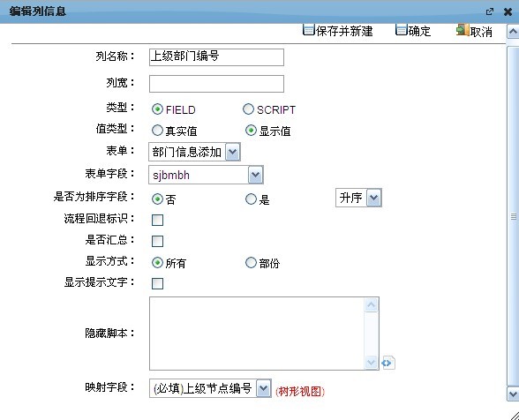Open the script editor icon beside 隐藏脚本
The width and height of the screenshot is (519, 420).
pos(388,363)
